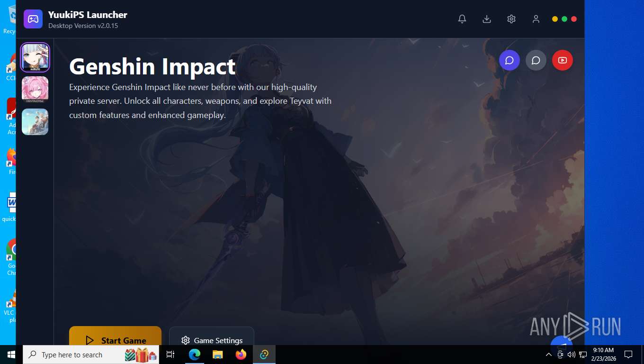Click the YuukiPS gamepad logo icon

pyautogui.click(x=33, y=19)
